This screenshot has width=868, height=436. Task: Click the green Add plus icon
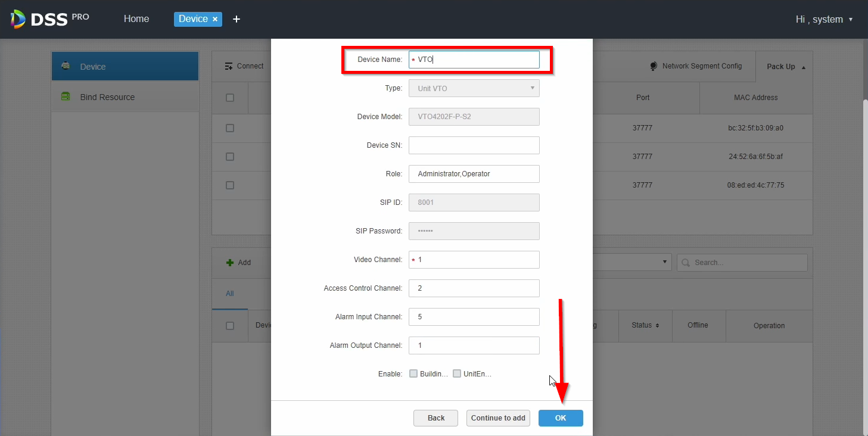(229, 263)
